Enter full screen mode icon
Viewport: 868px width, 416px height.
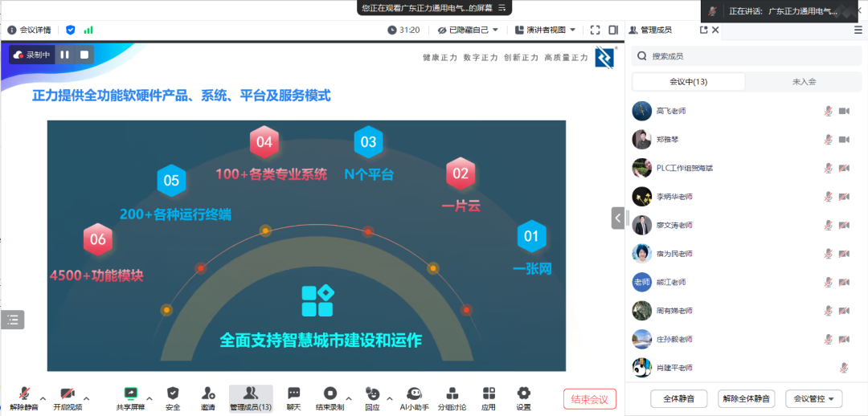point(595,30)
